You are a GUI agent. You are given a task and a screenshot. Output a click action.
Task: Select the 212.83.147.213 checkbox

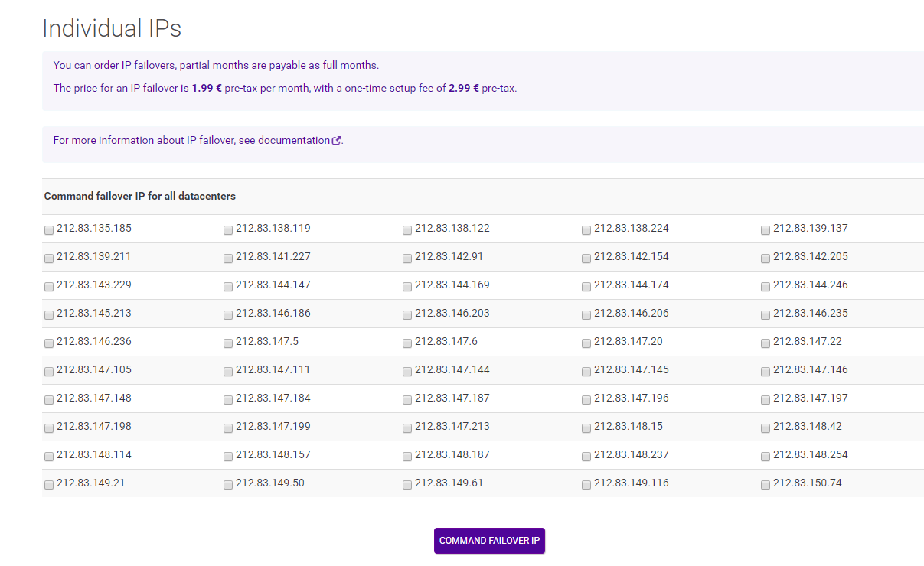407,428
